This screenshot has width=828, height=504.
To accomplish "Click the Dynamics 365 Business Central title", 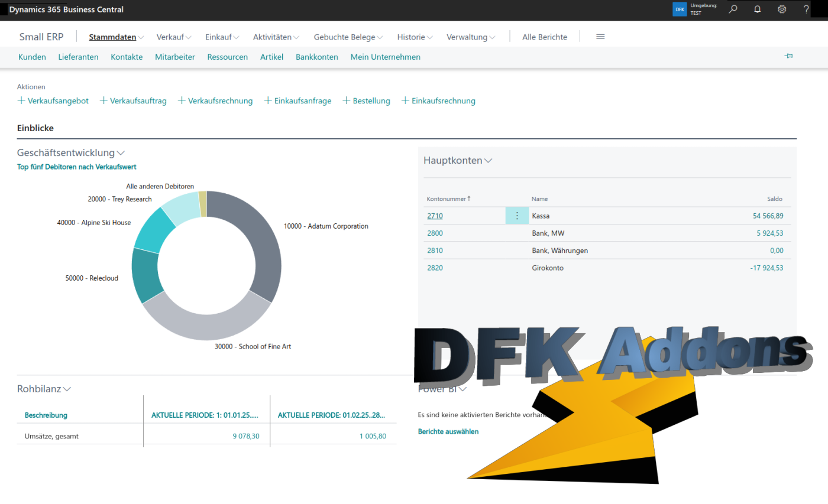I will point(66,10).
